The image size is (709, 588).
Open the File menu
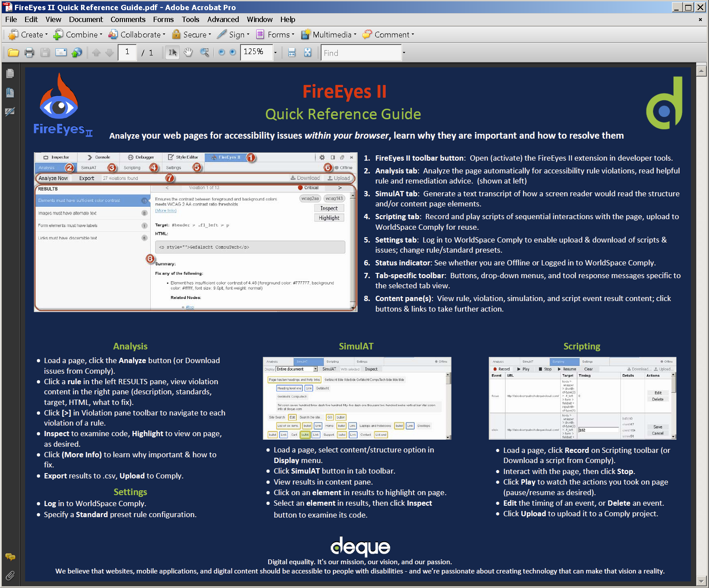(11, 19)
